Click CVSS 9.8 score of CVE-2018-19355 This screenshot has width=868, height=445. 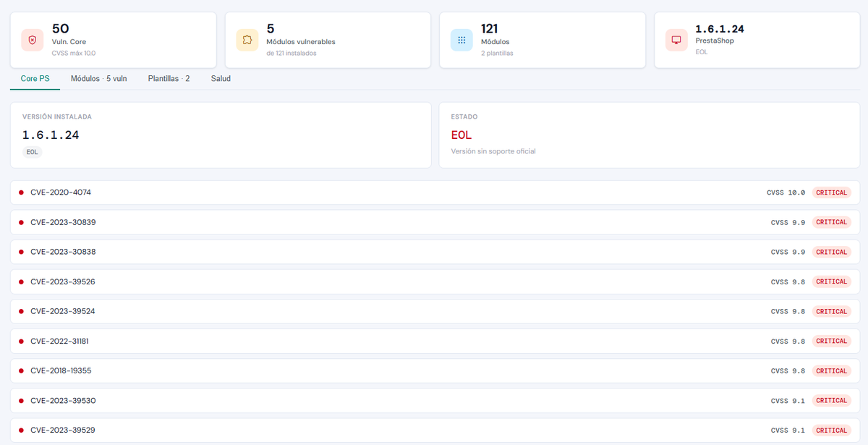tap(788, 370)
